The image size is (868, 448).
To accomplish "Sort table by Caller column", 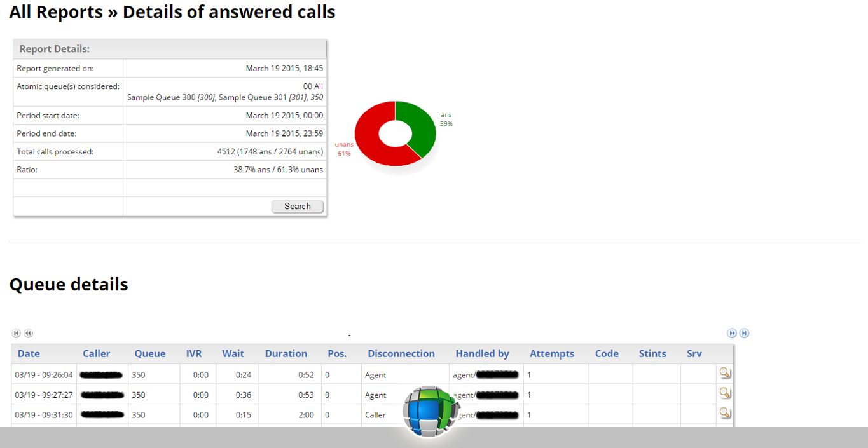I will (96, 354).
